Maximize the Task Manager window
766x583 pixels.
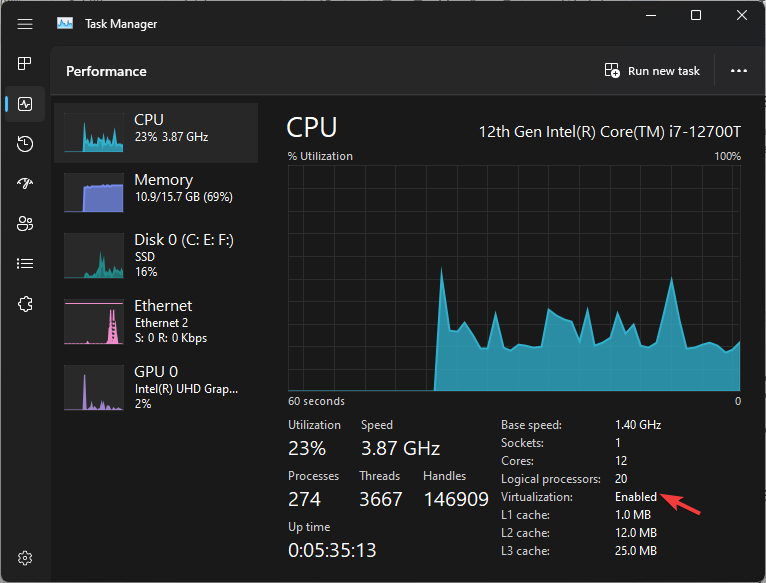(x=696, y=16)
